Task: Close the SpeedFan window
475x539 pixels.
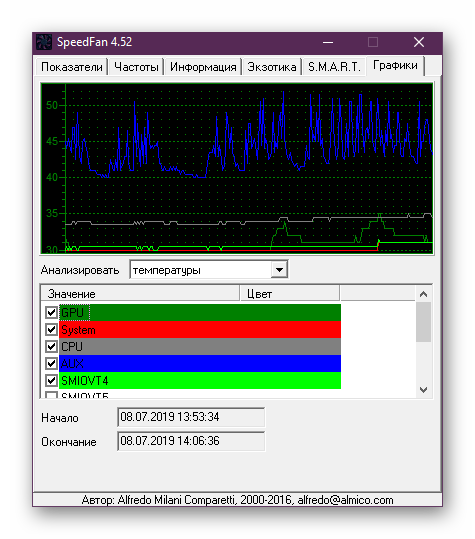Action: (419, 42)
